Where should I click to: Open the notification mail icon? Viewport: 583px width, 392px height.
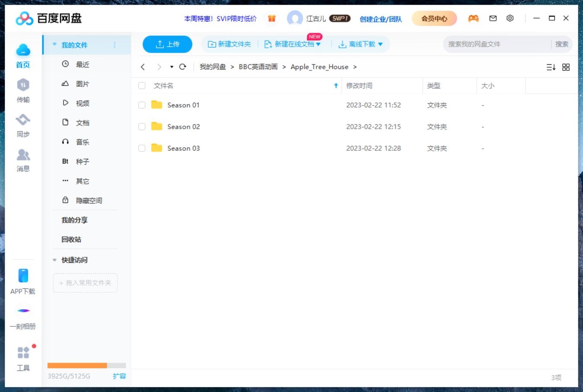[492, 18]
